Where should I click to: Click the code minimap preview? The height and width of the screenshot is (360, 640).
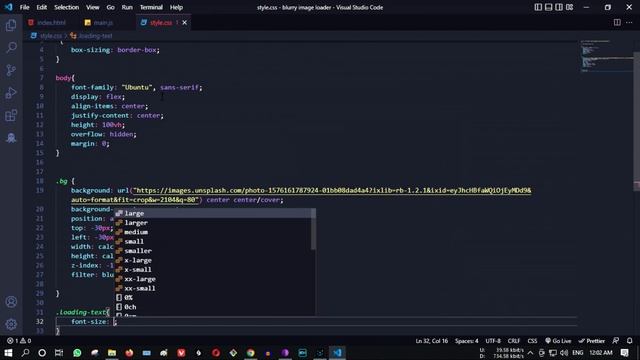click(x=607, y=56)
